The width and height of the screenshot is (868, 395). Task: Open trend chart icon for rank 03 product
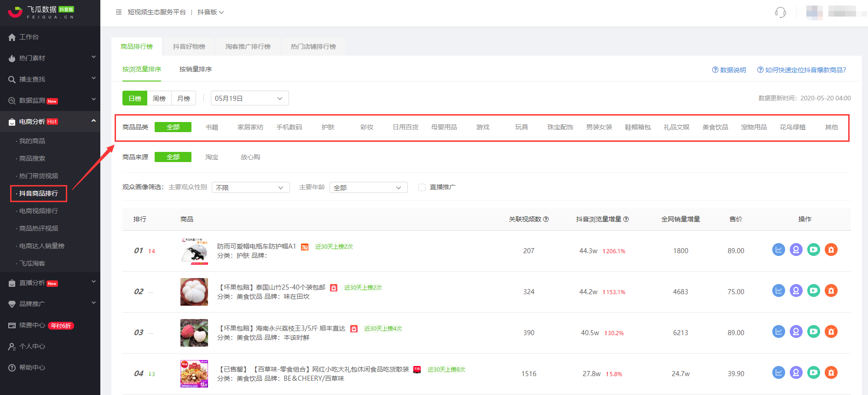click(x=778, y=331)
